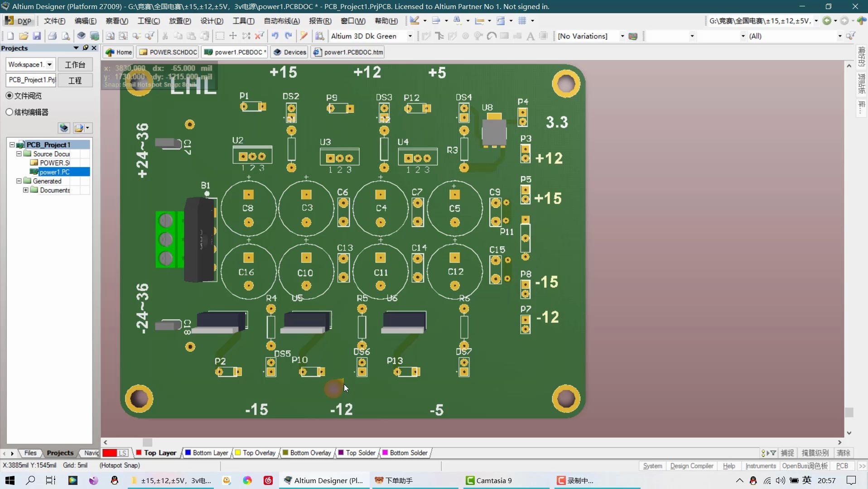868x489 pixels.
Task: Select the 文件阅览 radio button
Action: (9, 96)
